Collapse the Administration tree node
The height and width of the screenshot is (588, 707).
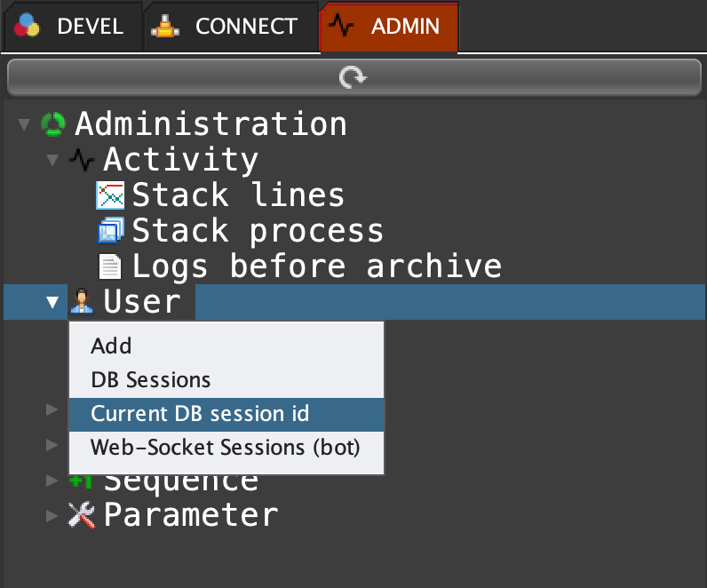[23, 124]
